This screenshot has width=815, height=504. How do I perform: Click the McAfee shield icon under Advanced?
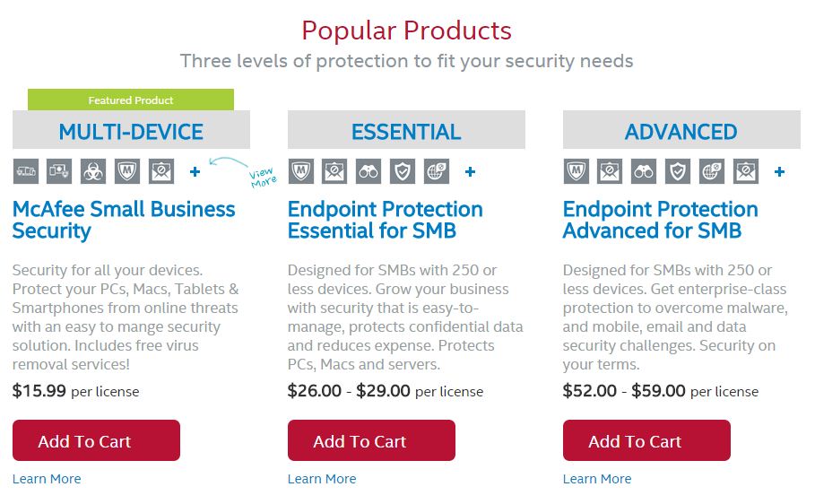tap(576, 171)
